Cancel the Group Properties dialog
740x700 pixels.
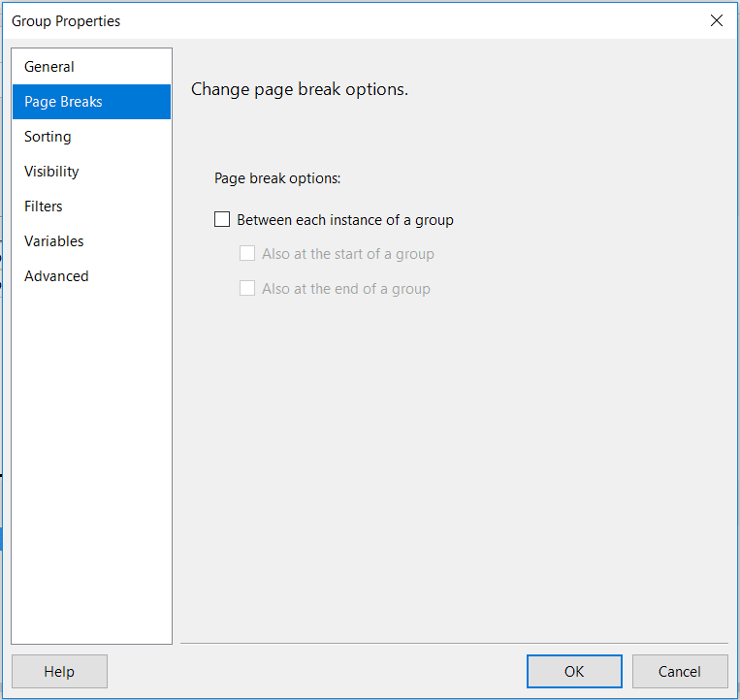(x=680, y=671)
